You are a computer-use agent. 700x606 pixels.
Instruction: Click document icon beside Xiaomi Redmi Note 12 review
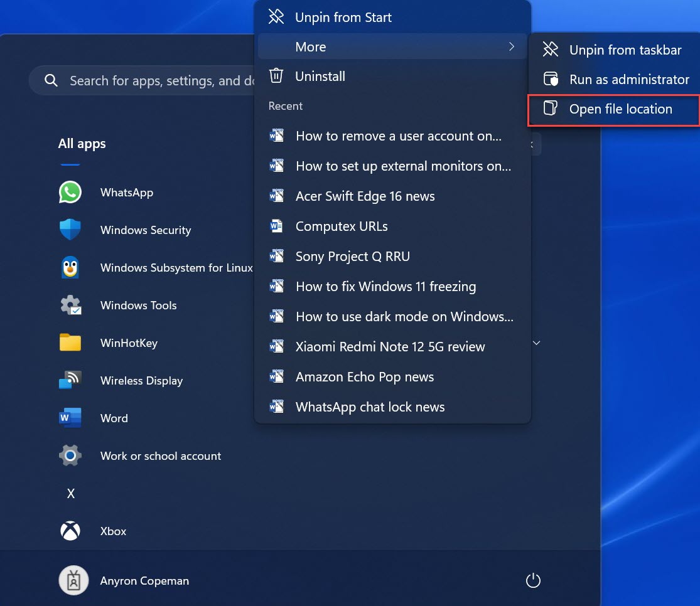pyautogui.click(x=276, y=346)
